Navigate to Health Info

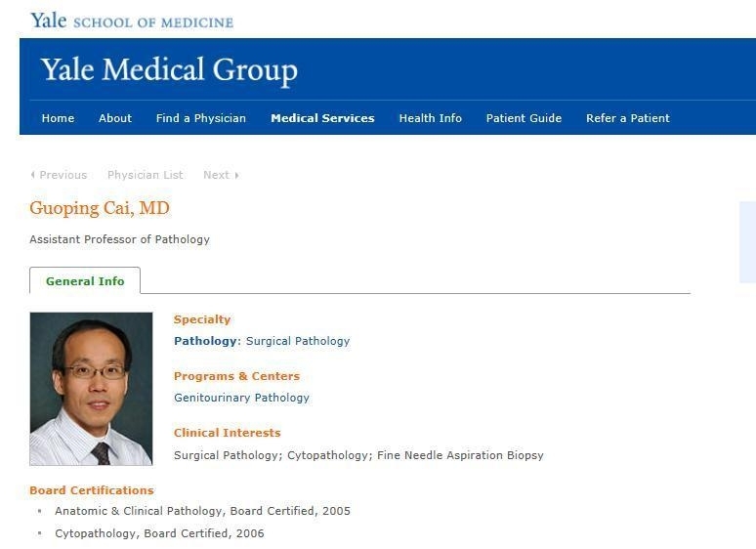[x=430, y=118]
